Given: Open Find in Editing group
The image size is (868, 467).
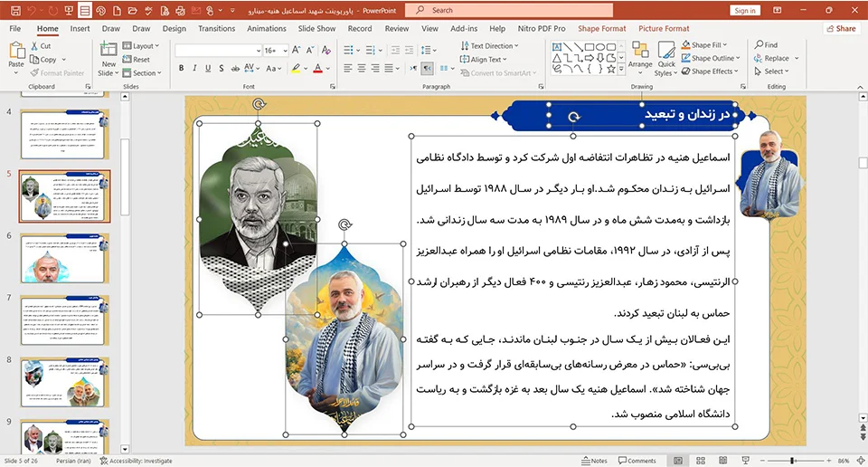Looking at the screenshot, I should pyautogui.click(x=766, y=45).
